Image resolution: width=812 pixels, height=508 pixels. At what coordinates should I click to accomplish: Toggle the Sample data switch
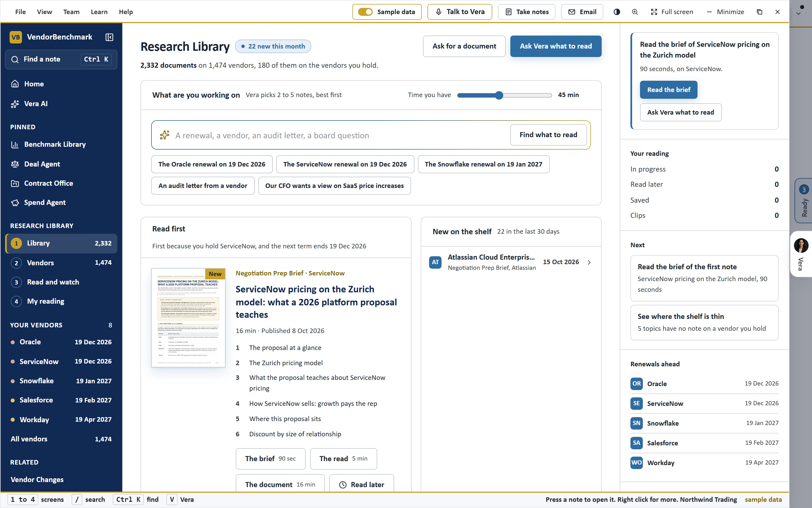[x=365, y=12]
